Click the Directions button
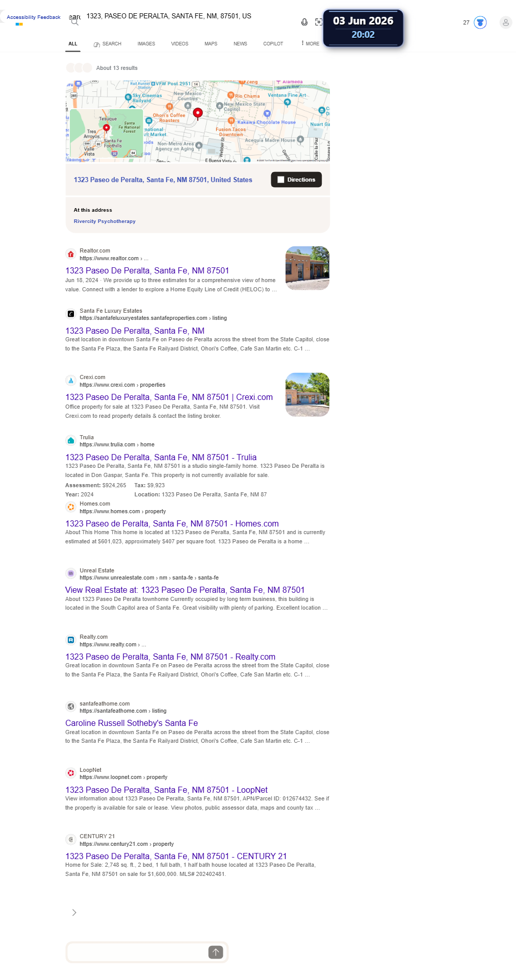The image size is (516, 980). click(296, 180)
